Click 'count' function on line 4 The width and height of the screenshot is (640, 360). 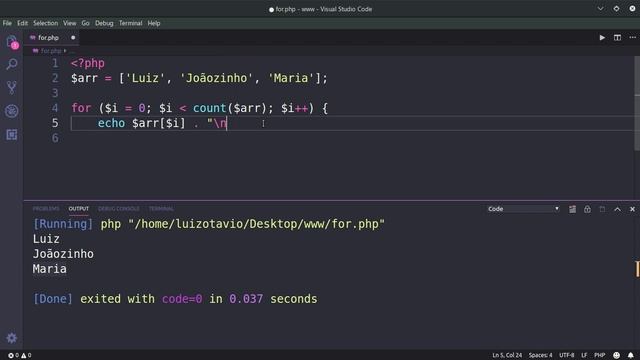tap(209, 108)
